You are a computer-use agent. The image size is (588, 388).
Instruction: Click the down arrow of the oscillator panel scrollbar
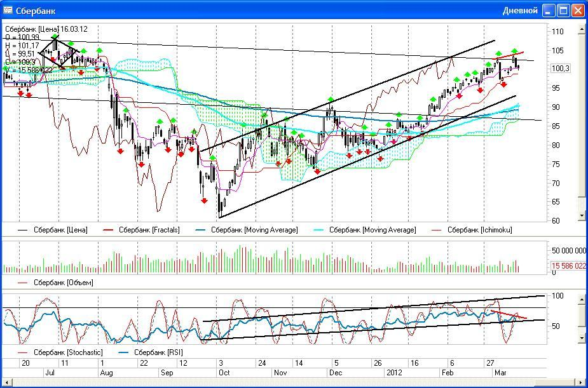click(582, 338)
